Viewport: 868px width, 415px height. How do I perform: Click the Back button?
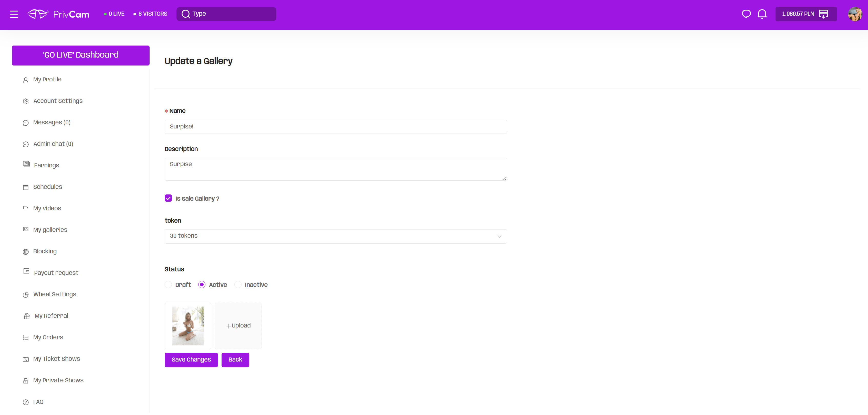[235, 359]
